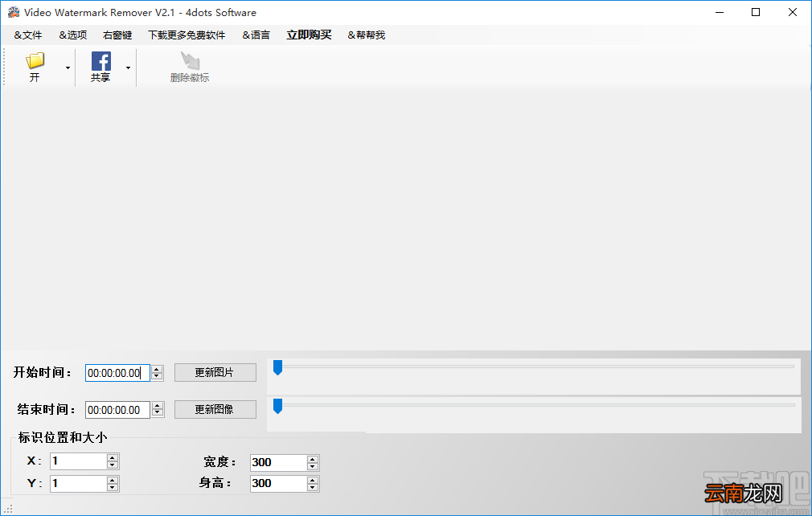Open the 右窗键 menu
This screenshot has width=812, height=516.
click(x=117, y=35)
